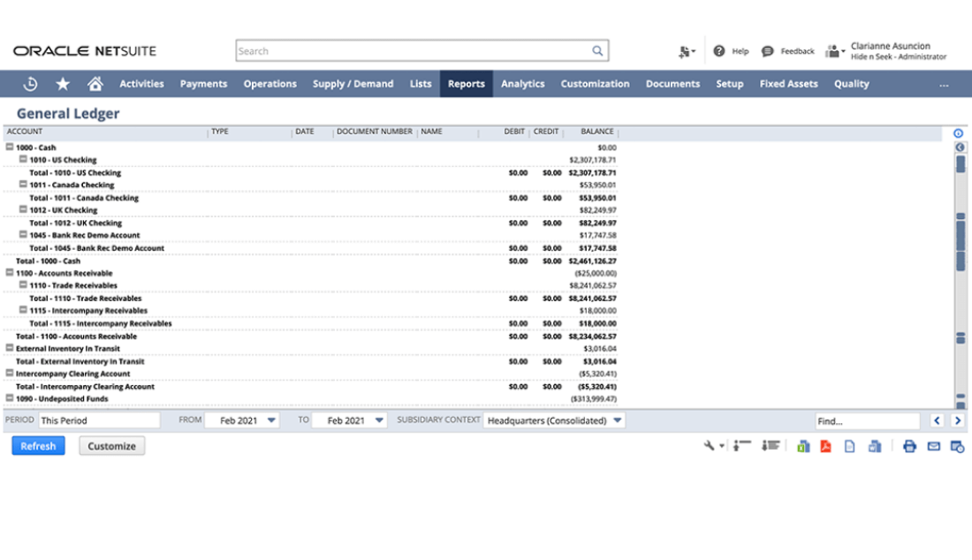Click the Customize button

[x=111, y=446]
